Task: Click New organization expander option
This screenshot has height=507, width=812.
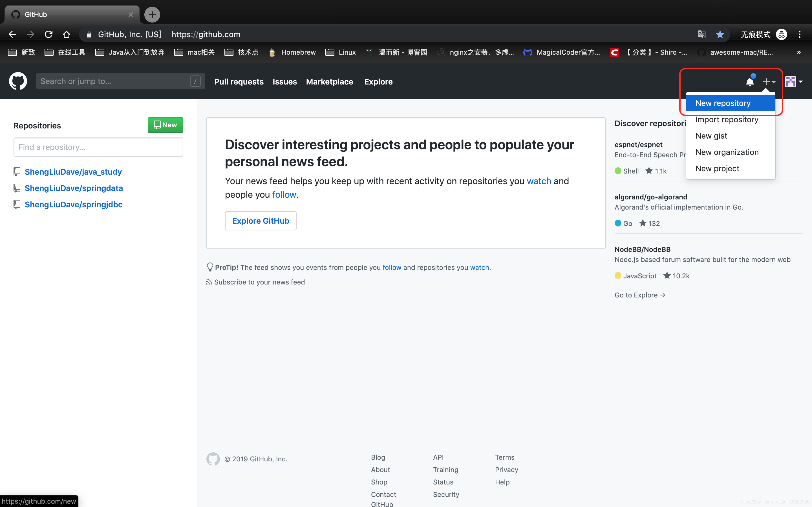Action: coord(727,152)
